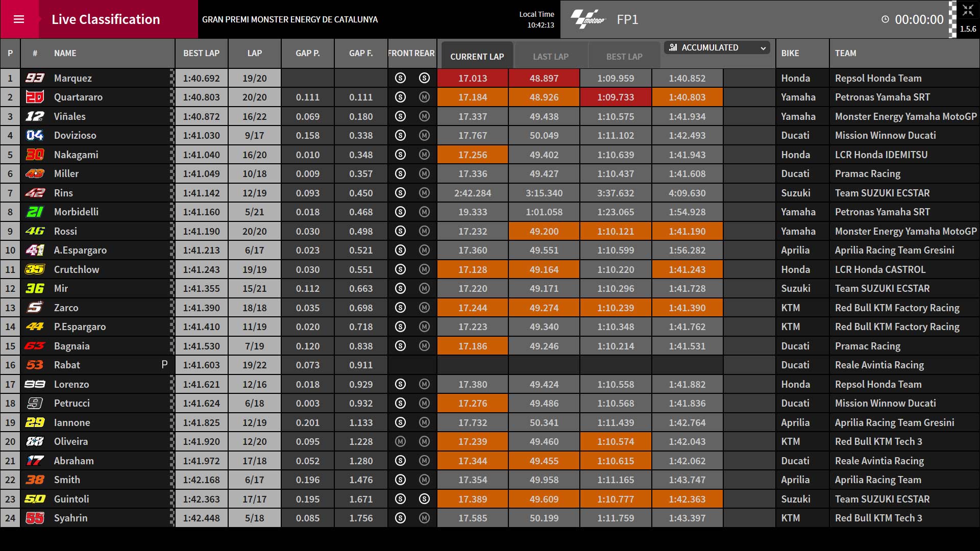Screen dimensions: 980x551
Task: Expand the dropdown chevron next to ACCUMULATED
Action: [x=763, y=48]
